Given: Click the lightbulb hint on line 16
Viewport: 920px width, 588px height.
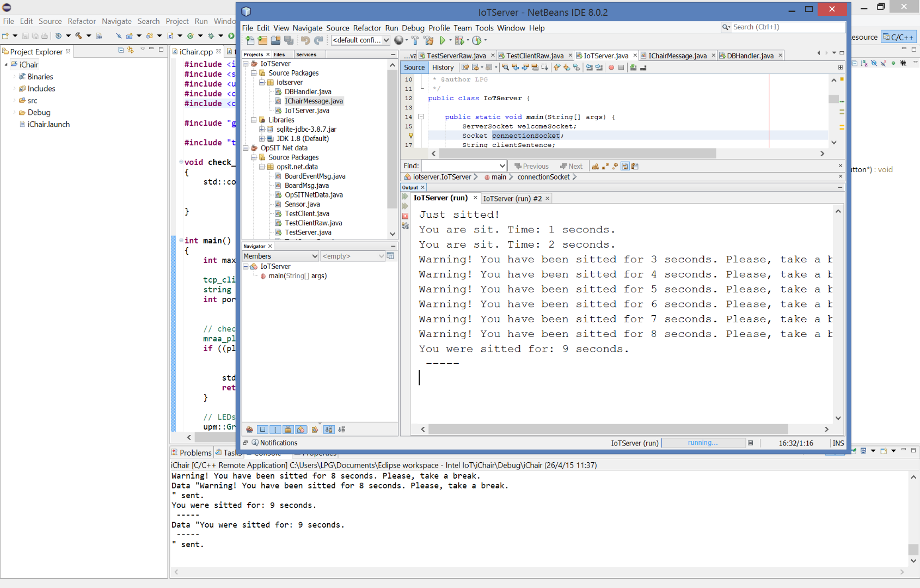Looking at the screenshot, I should 411,136.
